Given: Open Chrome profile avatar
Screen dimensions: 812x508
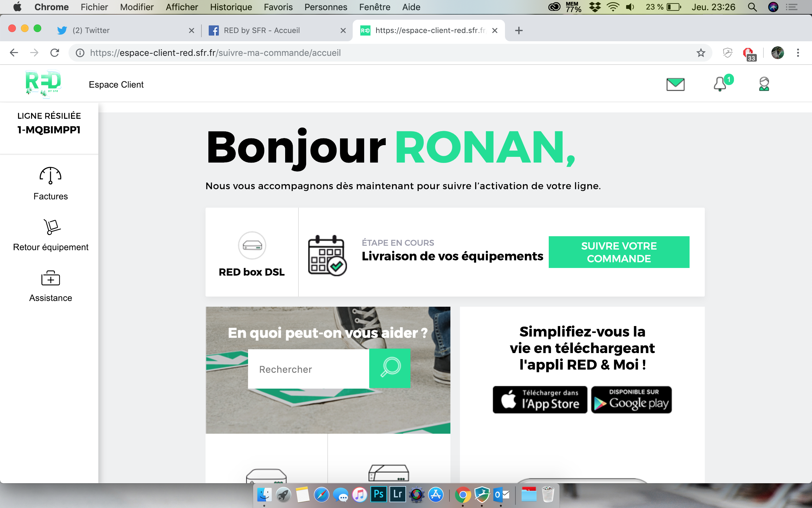Looking at the screenshot, I should (777, 53).
